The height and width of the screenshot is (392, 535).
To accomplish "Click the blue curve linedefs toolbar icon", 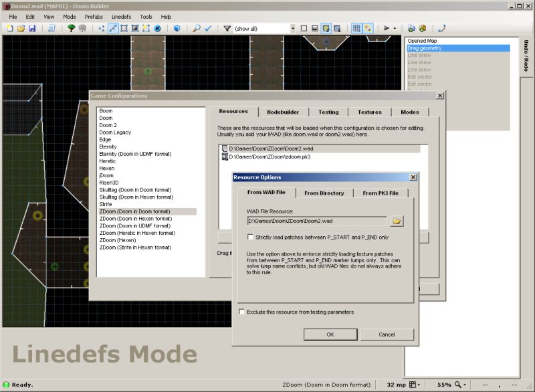I will [x=442, y=29].
